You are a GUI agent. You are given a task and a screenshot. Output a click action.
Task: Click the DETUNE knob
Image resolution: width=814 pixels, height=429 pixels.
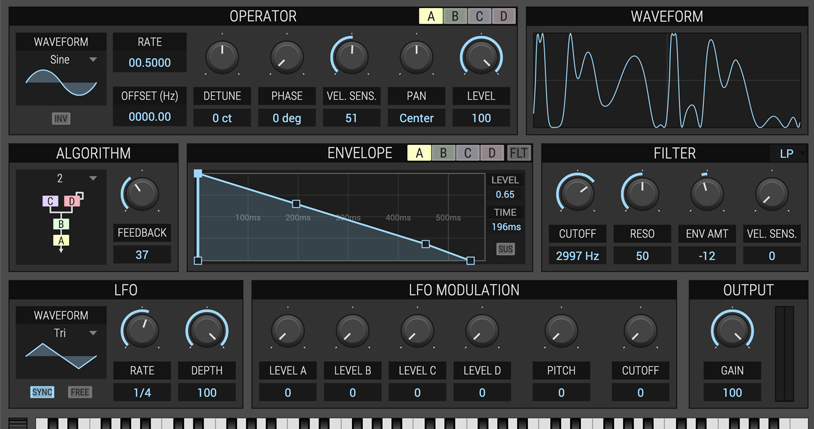tap(222, 58)
